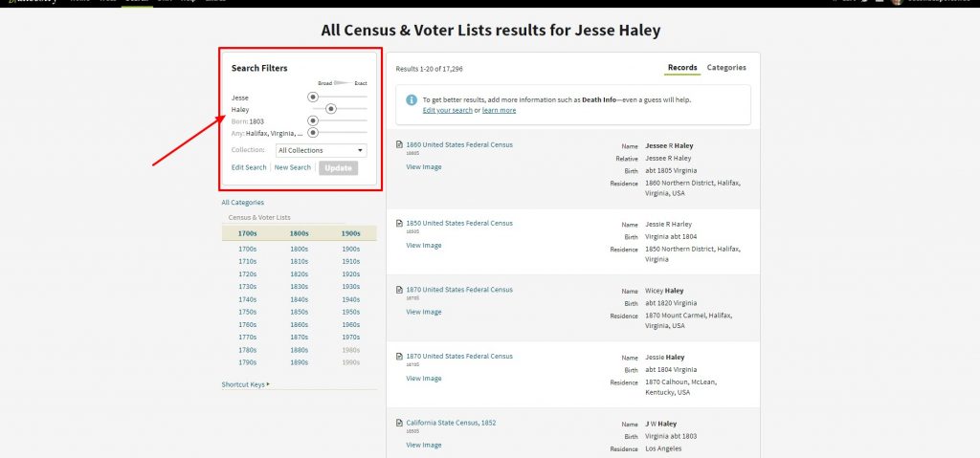Click the document icon beside California State Census
This screenshot has width=980, height=458.
[399, 423]
